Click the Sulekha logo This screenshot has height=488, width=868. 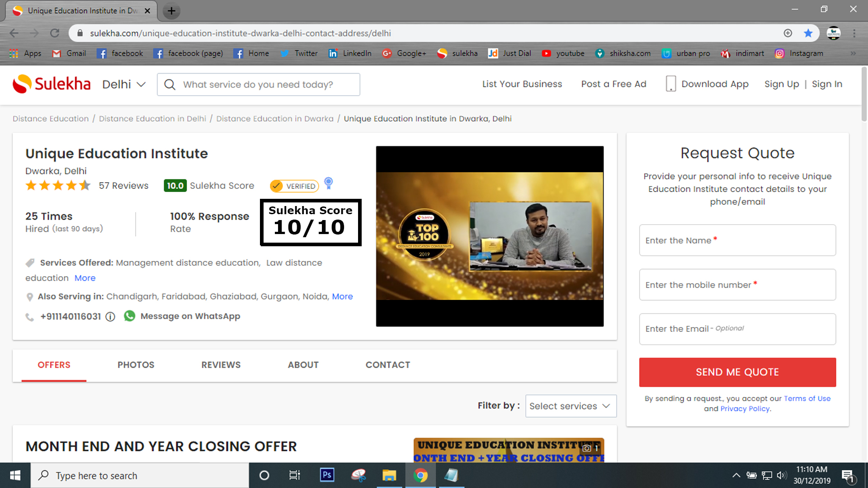point(52,84)
